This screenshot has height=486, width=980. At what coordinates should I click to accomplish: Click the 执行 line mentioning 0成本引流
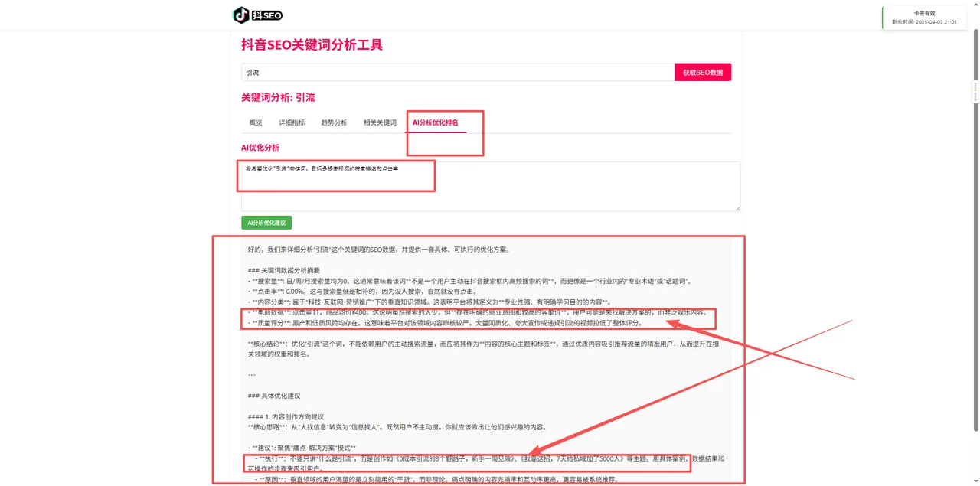(485, 463)
